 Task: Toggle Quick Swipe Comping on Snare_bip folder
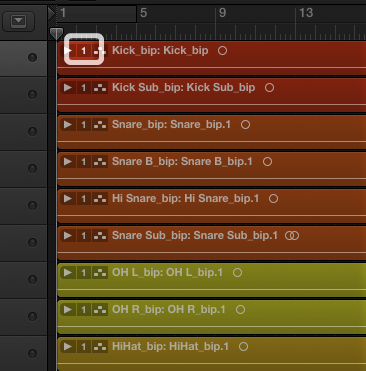coord(100,125)
